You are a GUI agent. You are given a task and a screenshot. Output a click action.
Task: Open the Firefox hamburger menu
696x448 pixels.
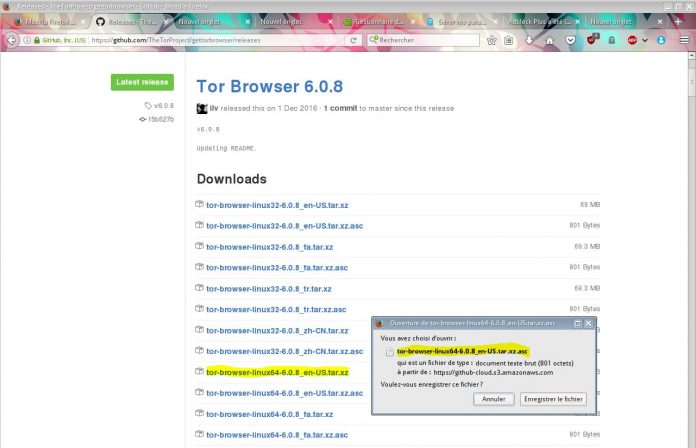[x=684, y=40]
